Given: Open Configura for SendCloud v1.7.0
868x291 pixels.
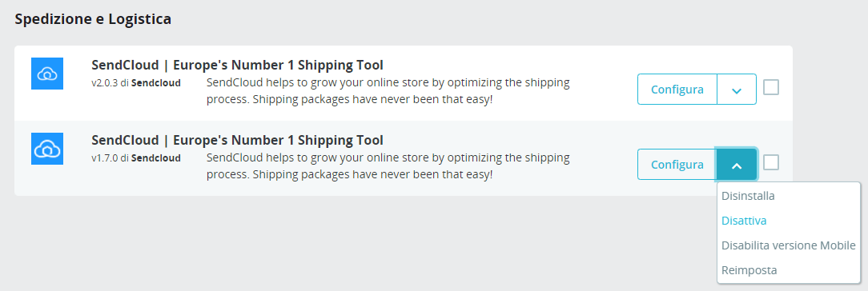Looking at the screenshot, I should tap(677, 164).
